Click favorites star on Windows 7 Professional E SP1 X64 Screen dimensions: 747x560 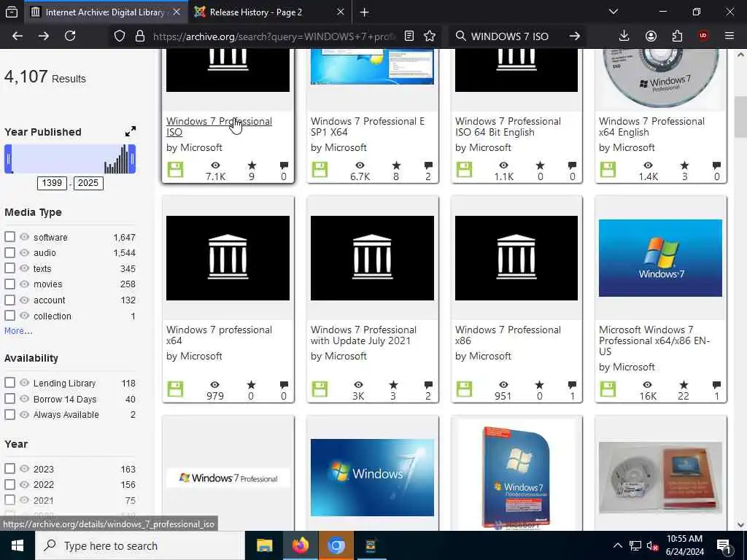click(396, 166)
